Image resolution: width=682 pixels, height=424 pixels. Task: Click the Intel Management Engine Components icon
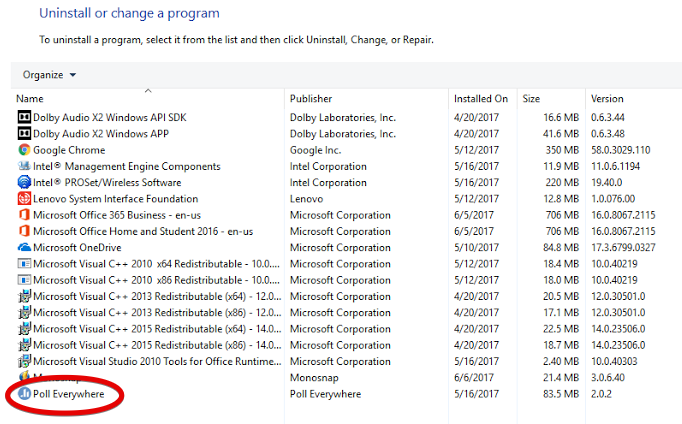(24, 166)
